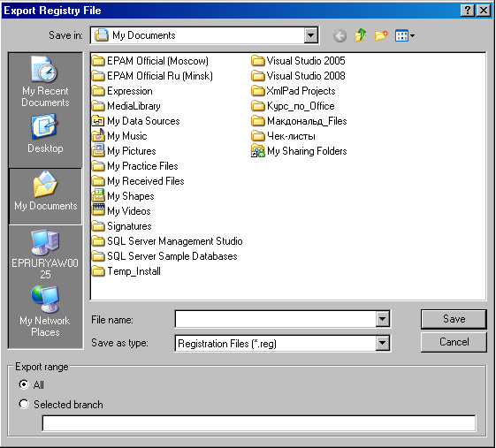This screenshot has width=496, height=448.
Task: Select the "Макдональд_Files" folder name
Action: [x=307, y=121]
